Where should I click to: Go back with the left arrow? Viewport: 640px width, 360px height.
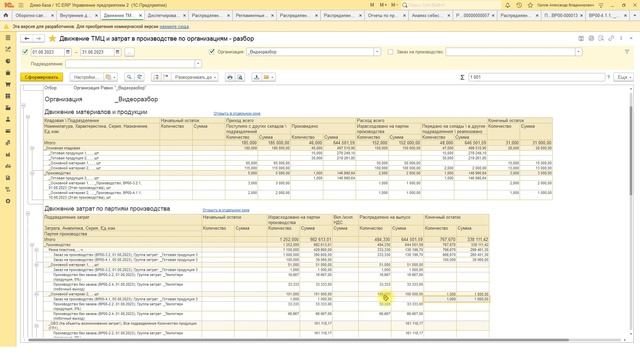[x=27, y=38]
